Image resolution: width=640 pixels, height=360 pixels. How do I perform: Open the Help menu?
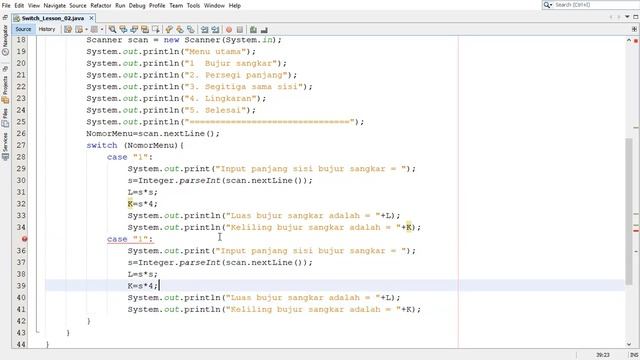(x=235, y=5)
